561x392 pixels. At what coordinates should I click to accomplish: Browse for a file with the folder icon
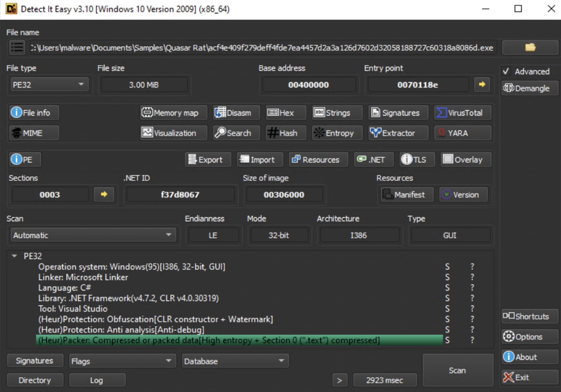(x=530, y=47)
